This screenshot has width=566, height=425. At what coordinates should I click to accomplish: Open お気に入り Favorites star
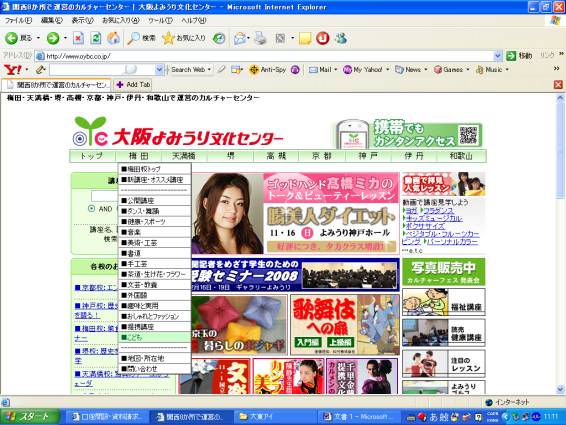[x=184, y=38]
